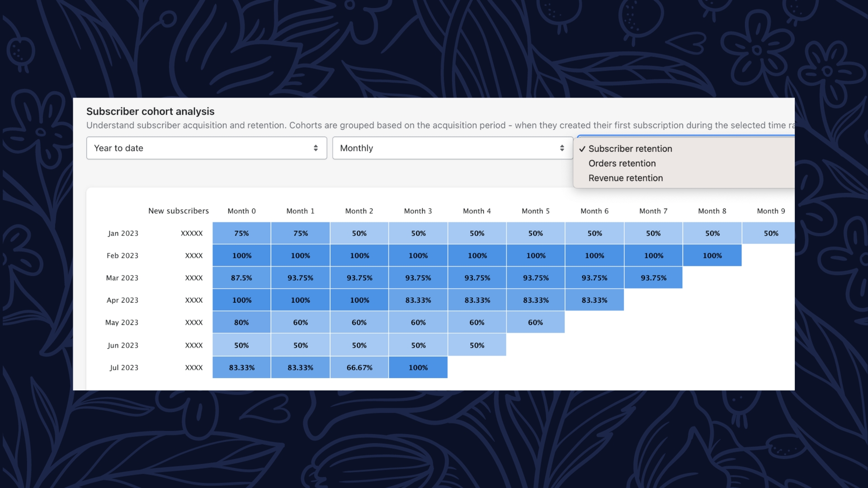Select the 'Jan 2023' cohort row label
This screenshot has width=868, height=488.
pos(123,233)
